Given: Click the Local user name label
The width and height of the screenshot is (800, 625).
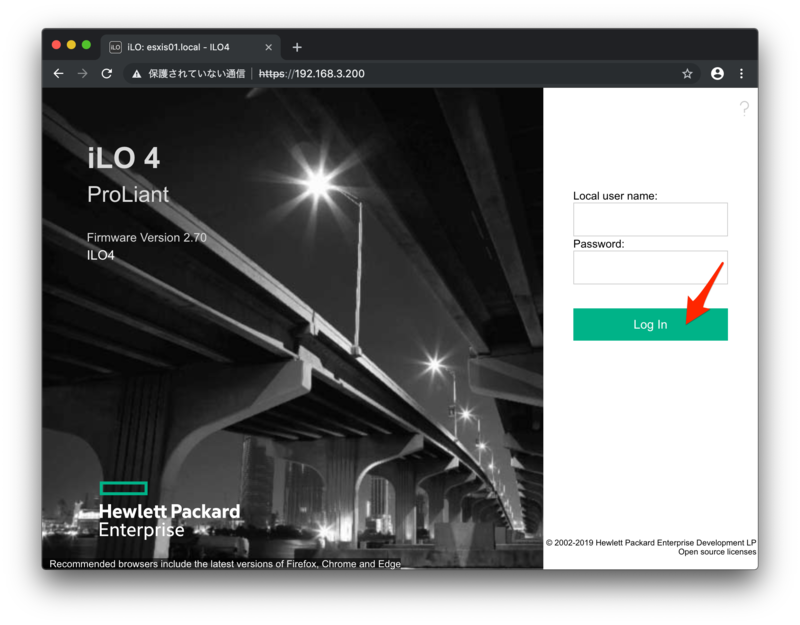Looking at the screenshot, I should (615, 196).
